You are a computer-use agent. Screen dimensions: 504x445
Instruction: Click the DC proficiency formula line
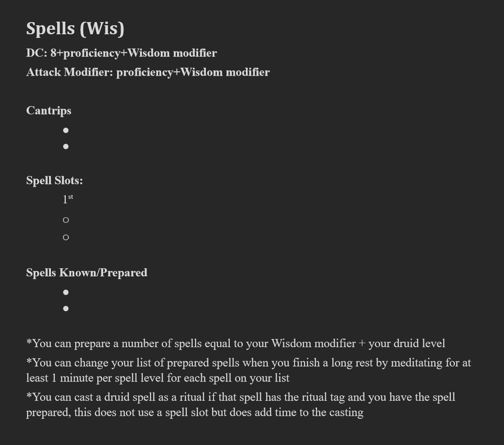pos(122,53)
